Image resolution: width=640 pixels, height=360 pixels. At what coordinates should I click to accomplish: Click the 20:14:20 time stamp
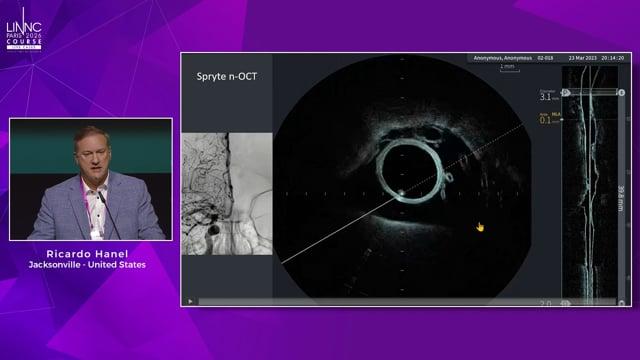[612, 58]
